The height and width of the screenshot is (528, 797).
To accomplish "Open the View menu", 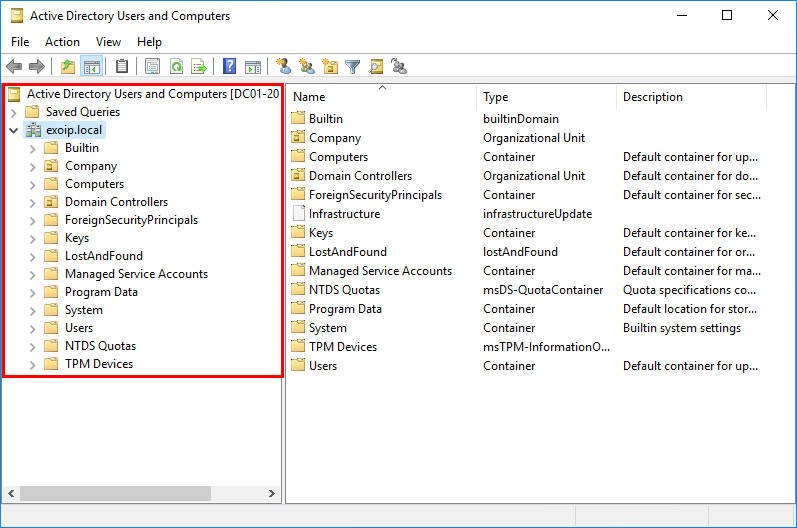I will (x=108, y=42).
